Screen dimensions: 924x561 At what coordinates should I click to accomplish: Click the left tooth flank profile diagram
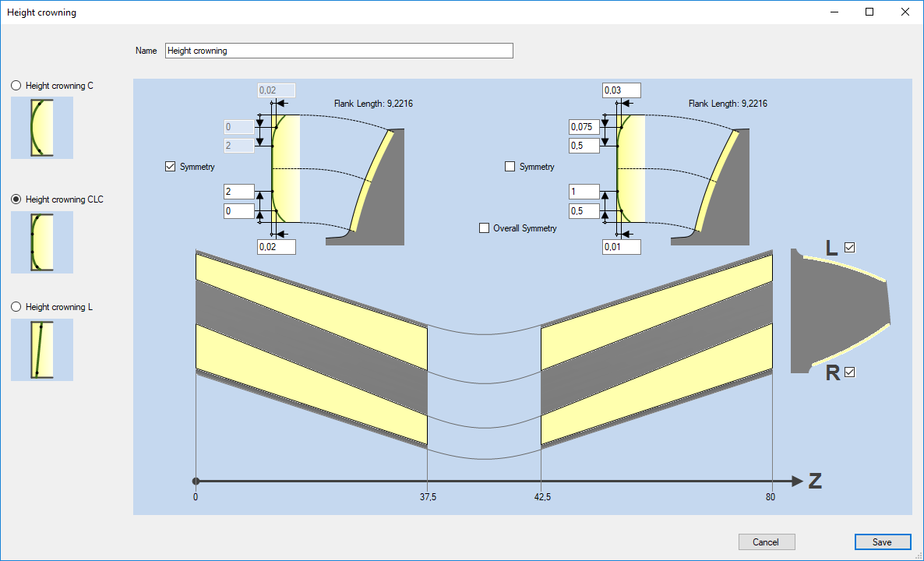coord(365,187)
